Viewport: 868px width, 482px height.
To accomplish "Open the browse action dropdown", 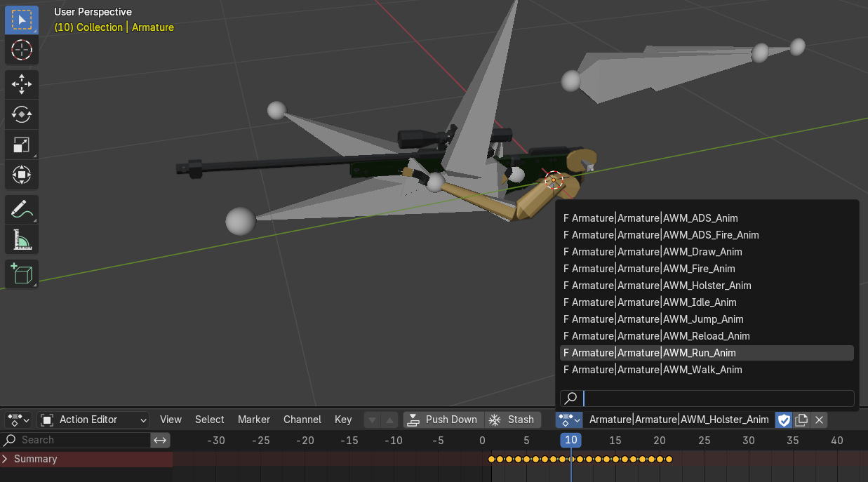I will pyautogui.click(x=569, y=420).
